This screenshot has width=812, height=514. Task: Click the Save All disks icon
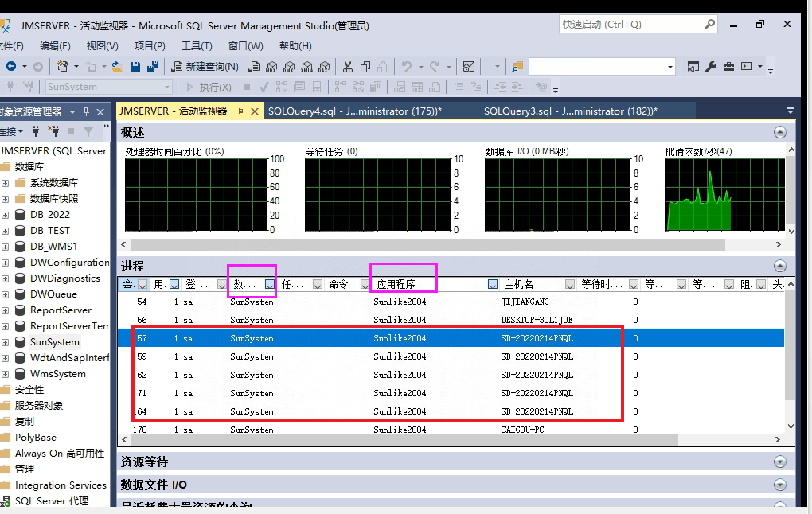coord(152,67)
